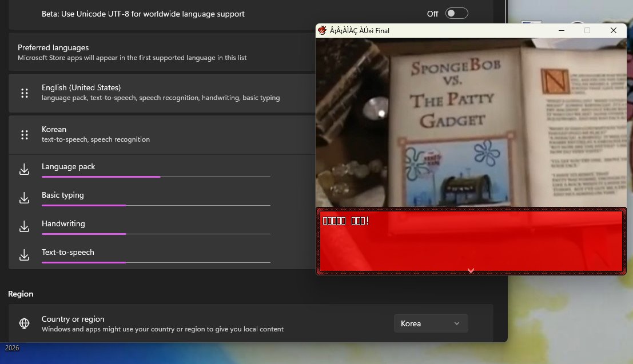
Task: Click the game app icon in the title bar
Action: [x=322, y=30]
